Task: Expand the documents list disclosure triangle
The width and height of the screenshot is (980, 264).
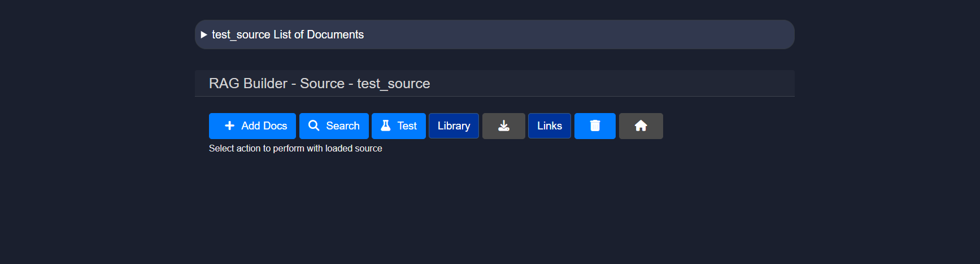Action: [204, 35]
